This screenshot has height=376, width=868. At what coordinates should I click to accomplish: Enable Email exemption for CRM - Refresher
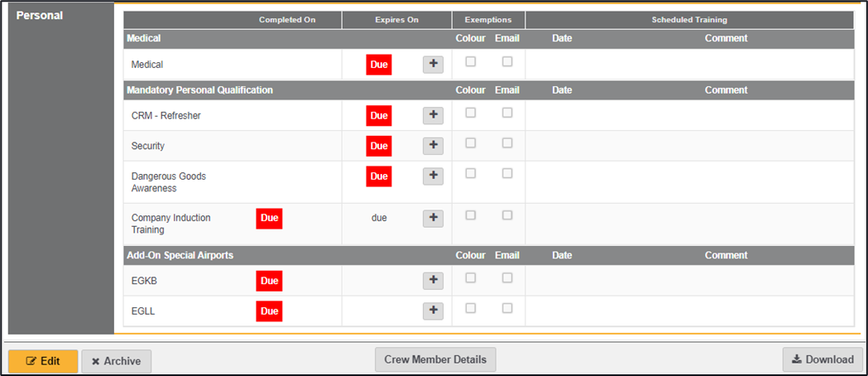coord(507,113)
